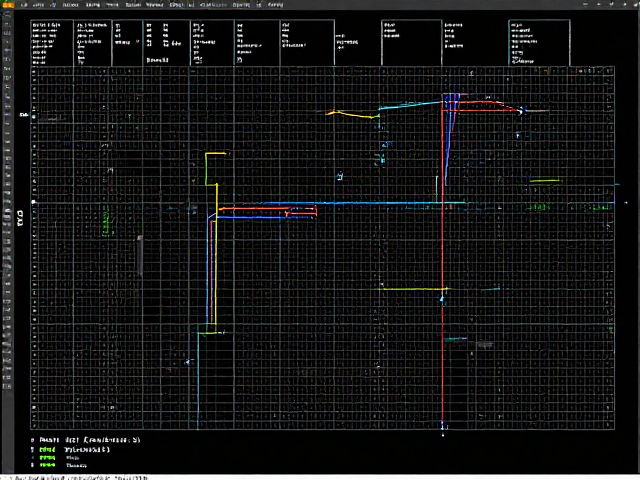Toggle the second legend entry with green label
Viewport: 640px width, 480px height.
[x=47, y=449]
